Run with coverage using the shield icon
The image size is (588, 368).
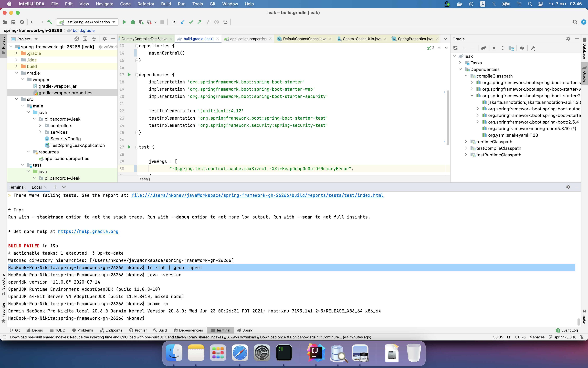coord(141,22)
